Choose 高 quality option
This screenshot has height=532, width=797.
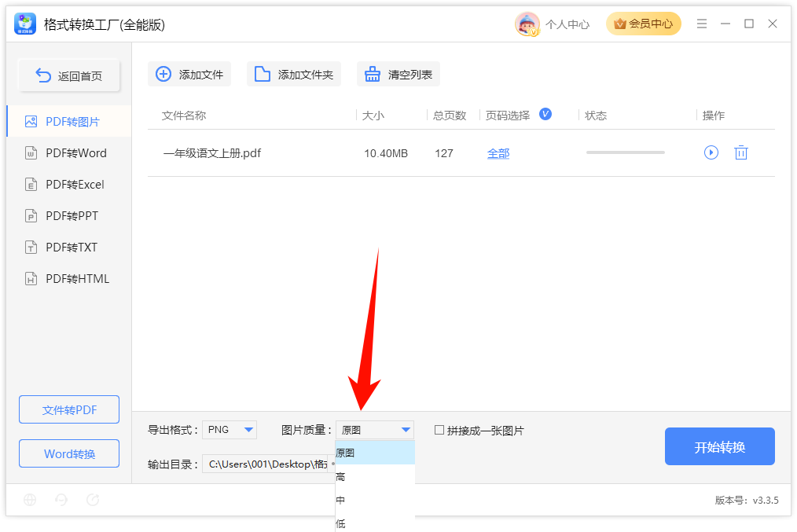point(375,477)
